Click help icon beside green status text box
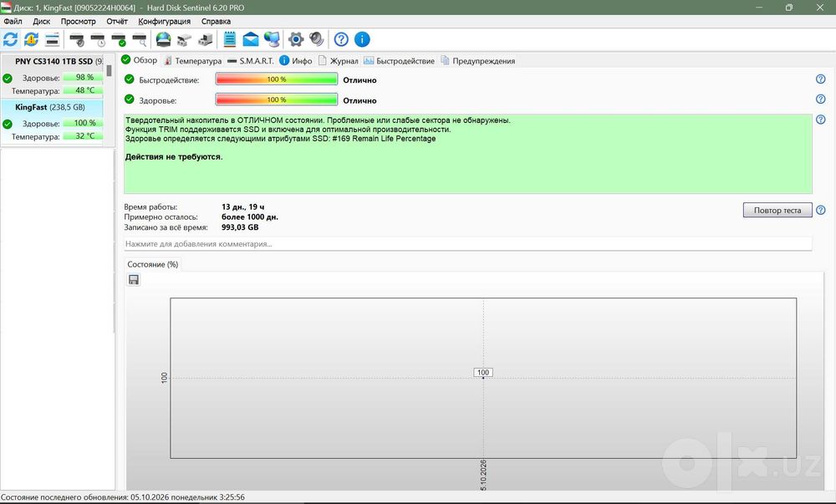Image resolution: width=836 pixels, height=504 pixels. click(x=821, y=120)
